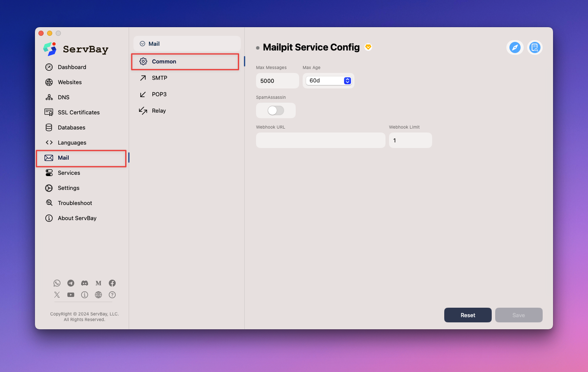Click the blue compass icon top right
The height and width of the screenshot is (372, 588).
(515, 47)
